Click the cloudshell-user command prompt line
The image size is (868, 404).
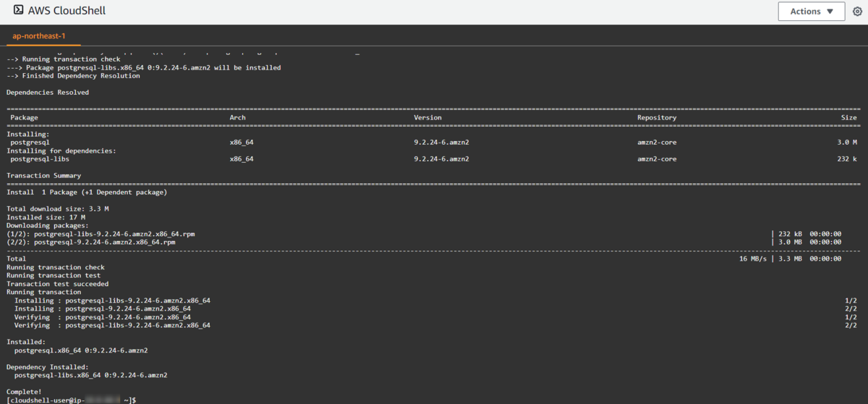click(x=72, y=400)
